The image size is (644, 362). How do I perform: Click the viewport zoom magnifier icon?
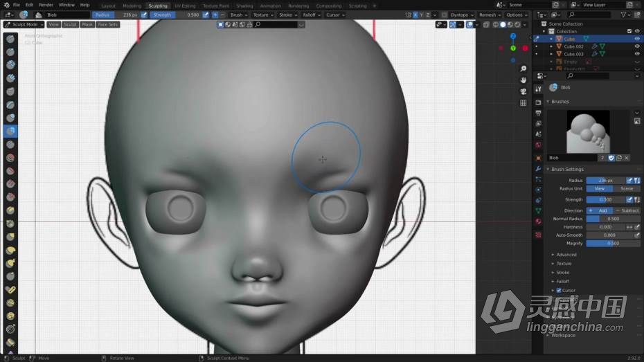pyautogui.click(x=523, y=69)
